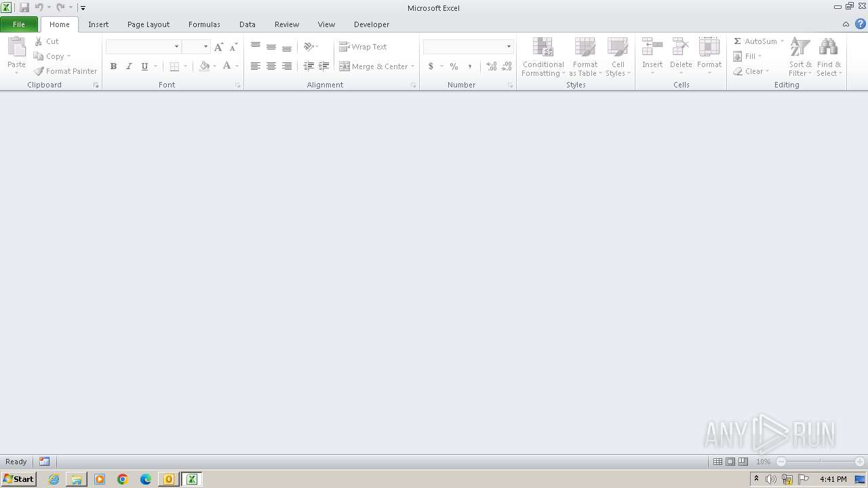This screenshot has width=868, height=488.
Task: Open Customize Quick Access Toolbar dropdown
Action: [x=83, y=8]
